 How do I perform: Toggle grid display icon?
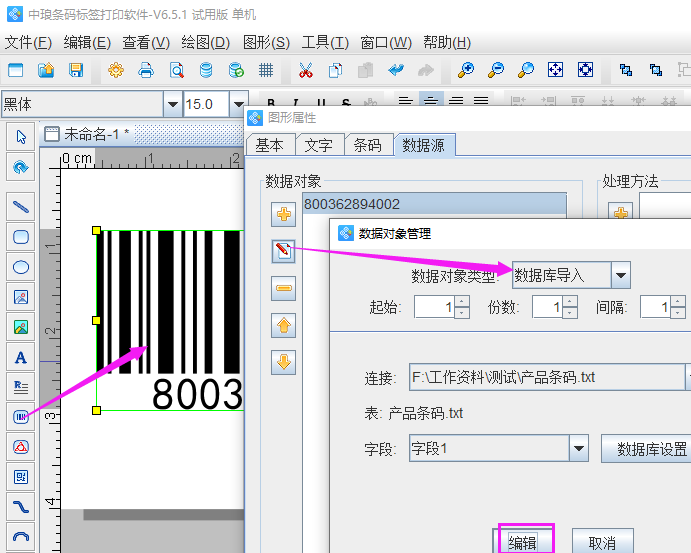[x=266, y=70]
